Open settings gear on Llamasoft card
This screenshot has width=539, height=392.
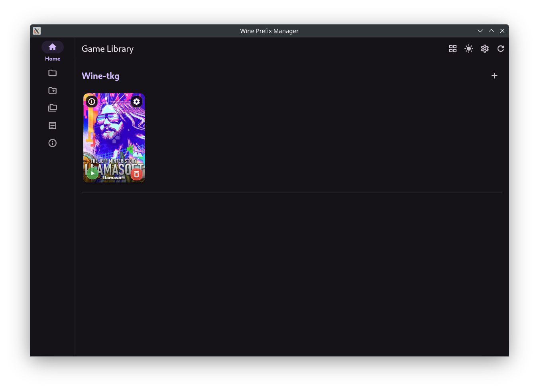[137, 102]
